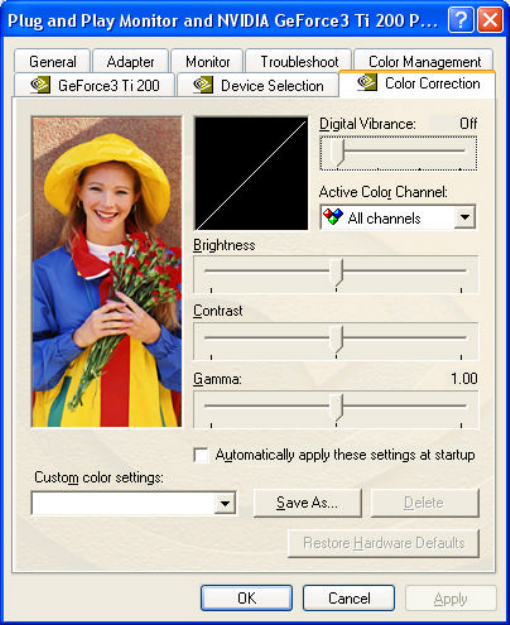
Task: Click NVIDIA icon on Color Correction tab
Action: (x=367, y=82)
